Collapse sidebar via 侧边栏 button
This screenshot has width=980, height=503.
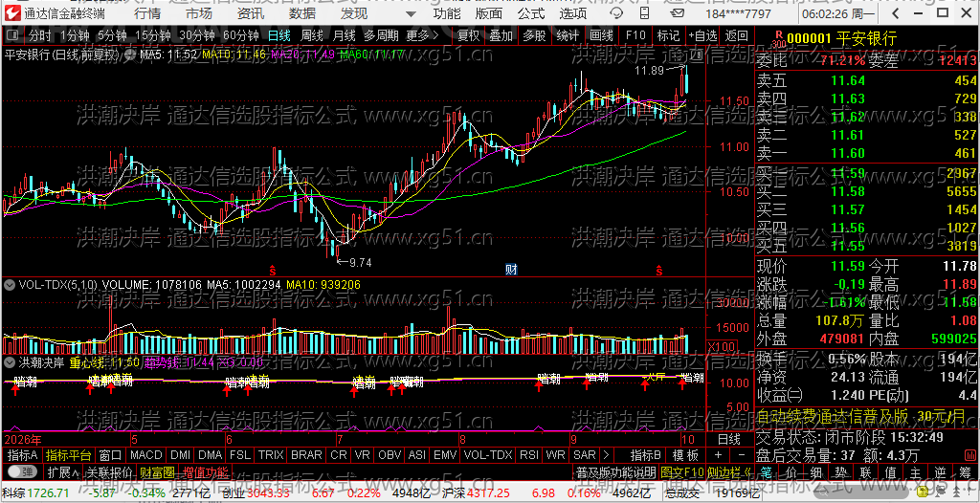click(x=730, y=471)
